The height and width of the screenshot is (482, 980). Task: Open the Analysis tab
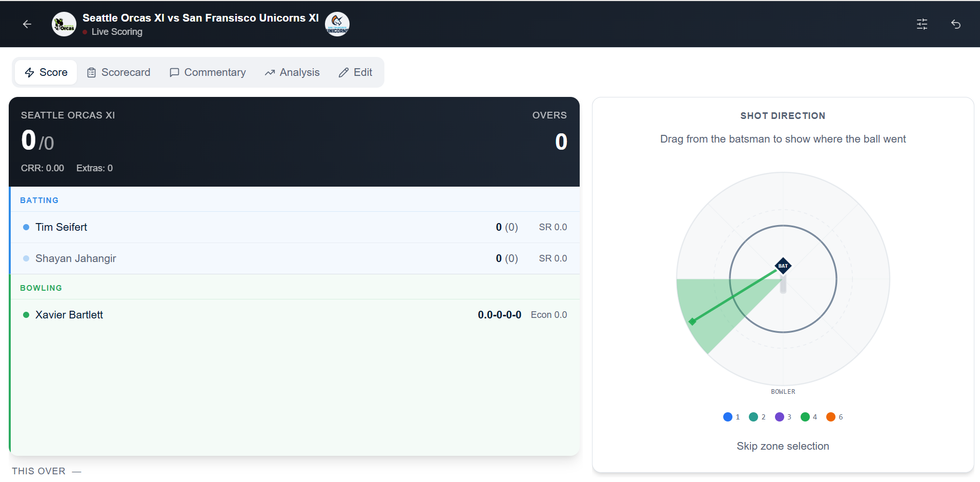(292, 72)
